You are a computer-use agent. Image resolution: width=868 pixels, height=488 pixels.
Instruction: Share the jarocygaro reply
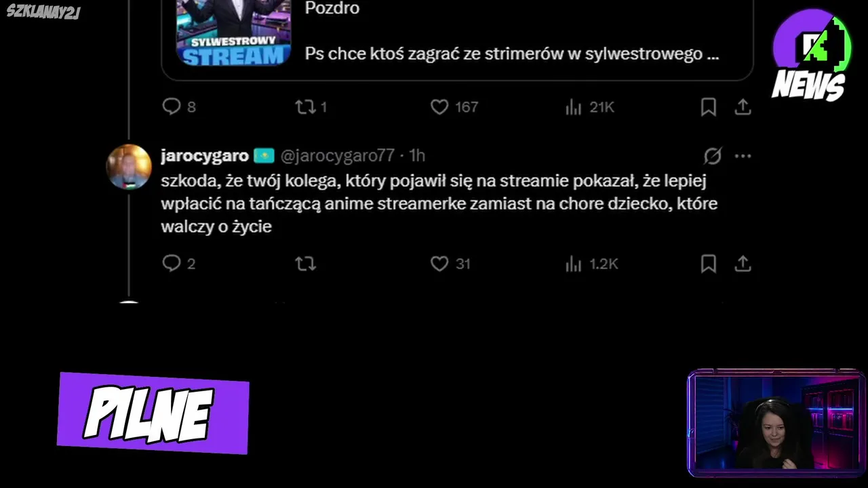[743, 263]
